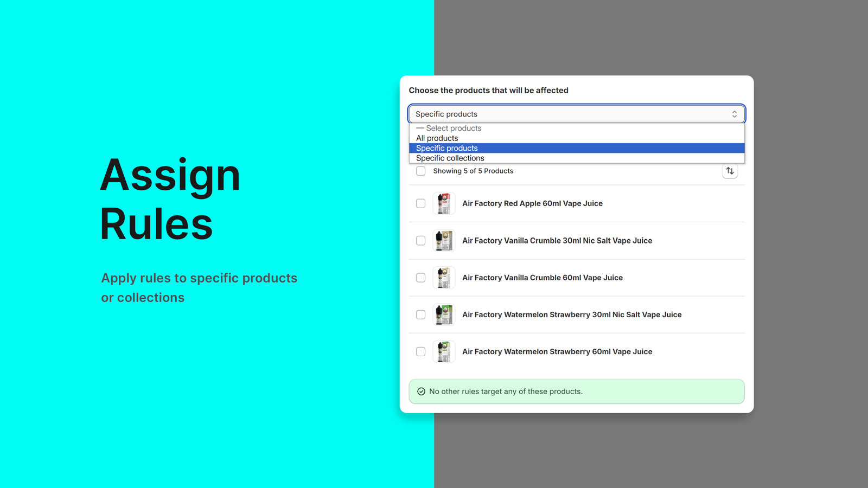The width and height of the screenshot is (868, 488).
Task: Choose 'All products' from the dropdown list
Action: [x=577, y=138]
